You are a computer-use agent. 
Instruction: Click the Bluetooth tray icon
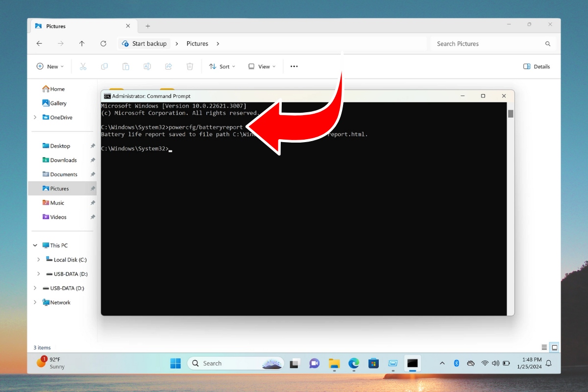pyautogui.click(x=456, y=363)
